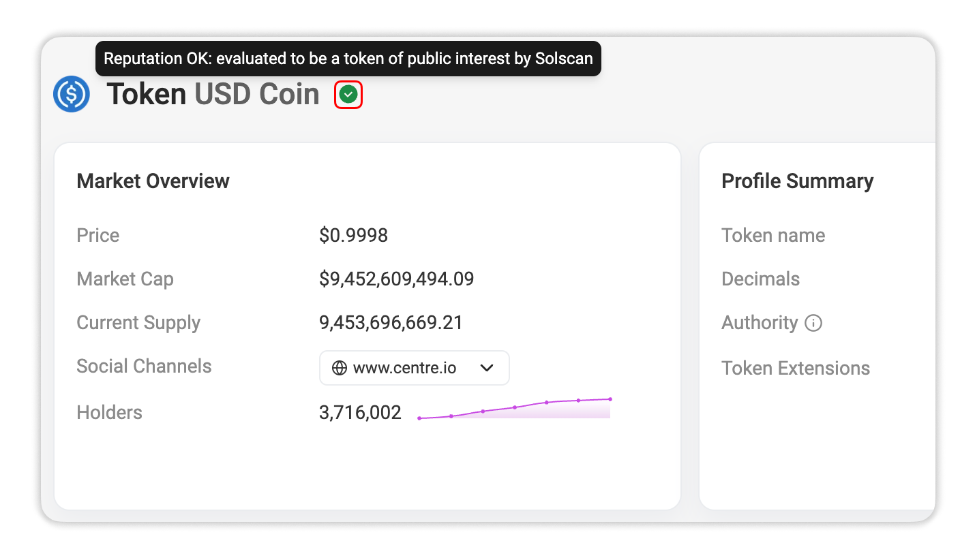Select the holders count 3,716,002

coord(360,412)
